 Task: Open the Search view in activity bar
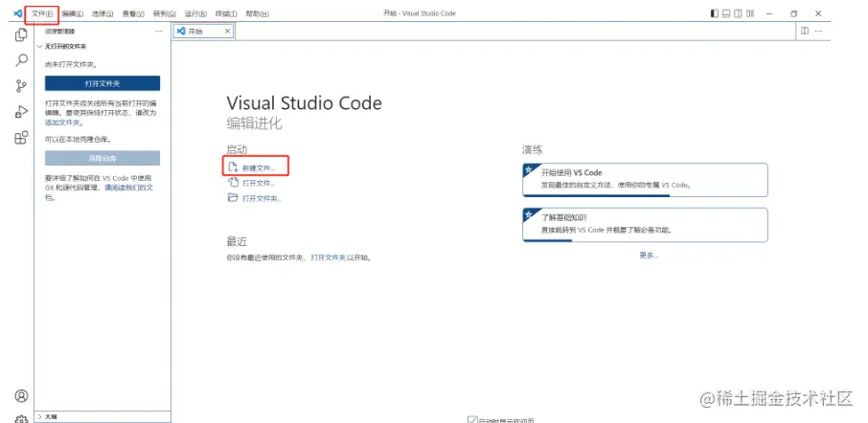click(21, 60)
